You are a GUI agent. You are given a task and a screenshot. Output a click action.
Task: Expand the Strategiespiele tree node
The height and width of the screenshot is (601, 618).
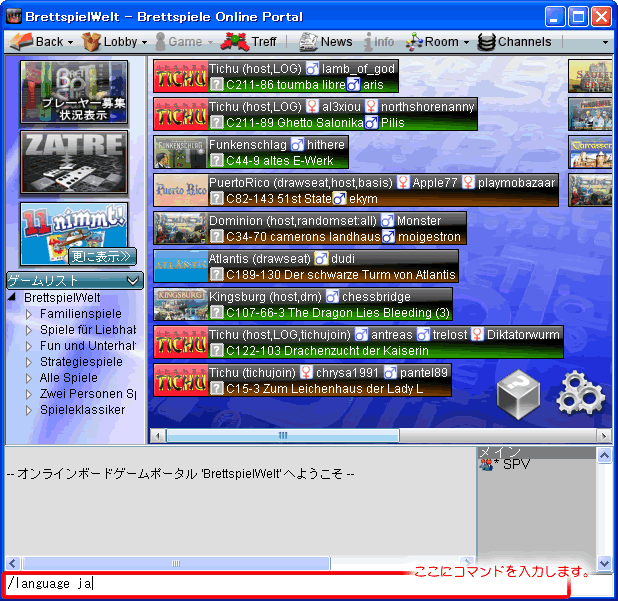(x=28, y=362)
